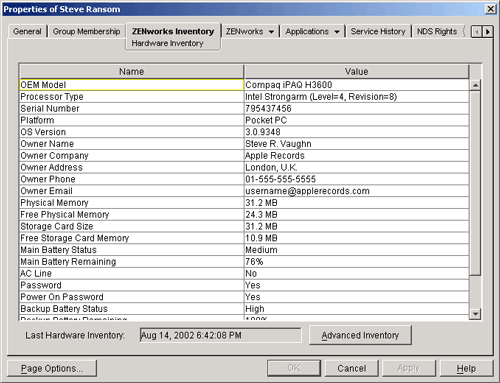Click the vertical scrollbar thumb

[x=475, y=183]
